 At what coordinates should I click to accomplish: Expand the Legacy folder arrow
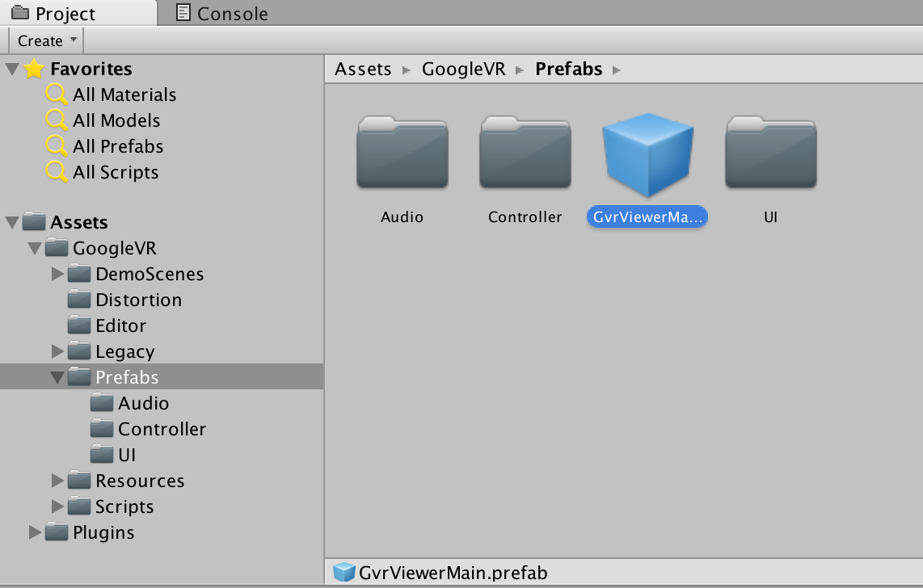57,351
